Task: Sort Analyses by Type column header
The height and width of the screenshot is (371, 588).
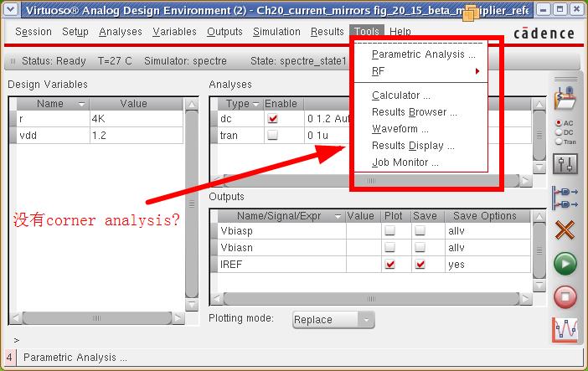Action: click(x=240, y=104)
